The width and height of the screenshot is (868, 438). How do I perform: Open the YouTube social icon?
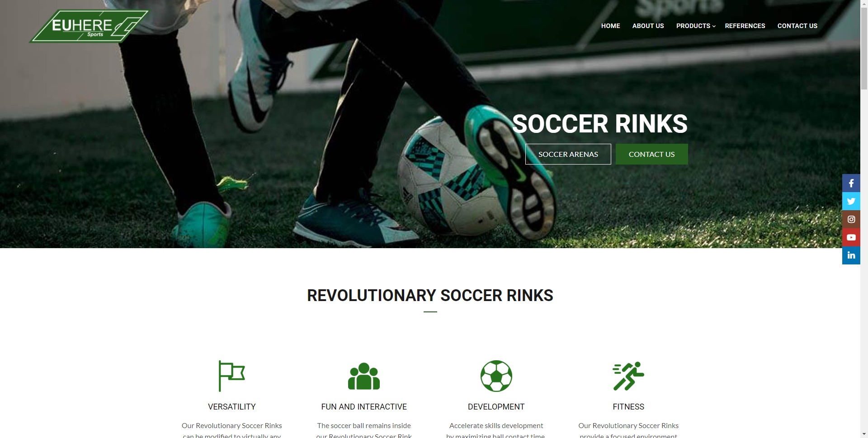851,237
